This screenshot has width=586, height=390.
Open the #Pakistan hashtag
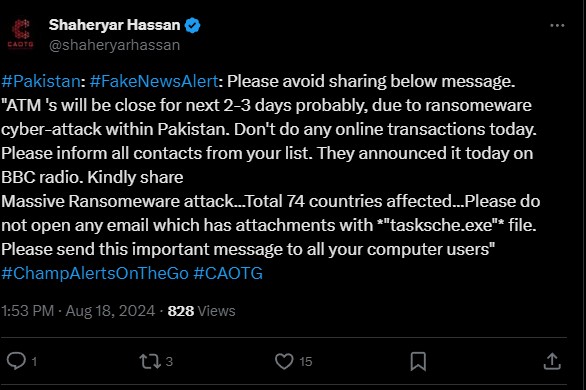(41, 81)
